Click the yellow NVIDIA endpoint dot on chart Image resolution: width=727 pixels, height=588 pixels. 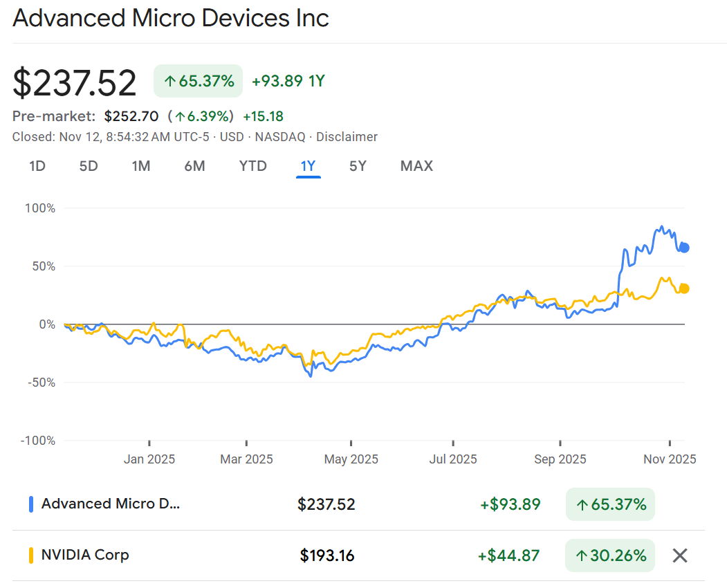coord(684,288)
